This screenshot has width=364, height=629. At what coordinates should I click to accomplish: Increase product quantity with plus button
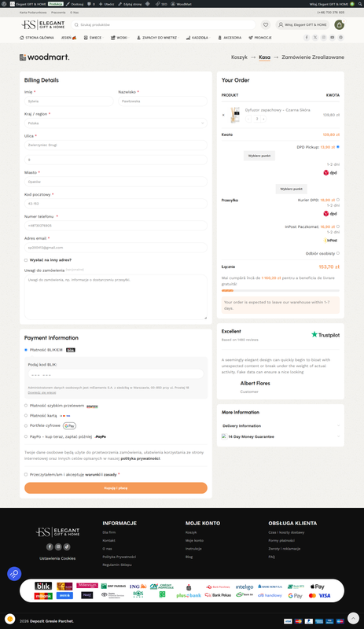(263, 119)
